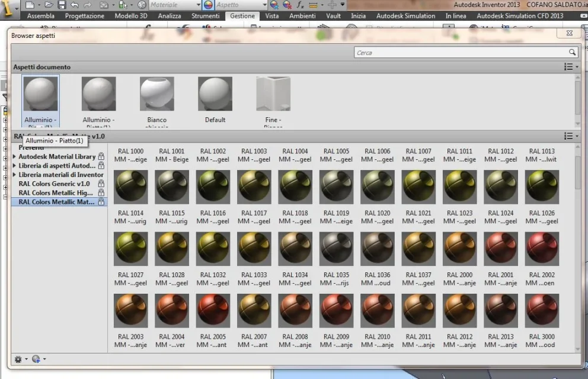
Task: Select the Vista ribbon tab
Action: (272, 16)
